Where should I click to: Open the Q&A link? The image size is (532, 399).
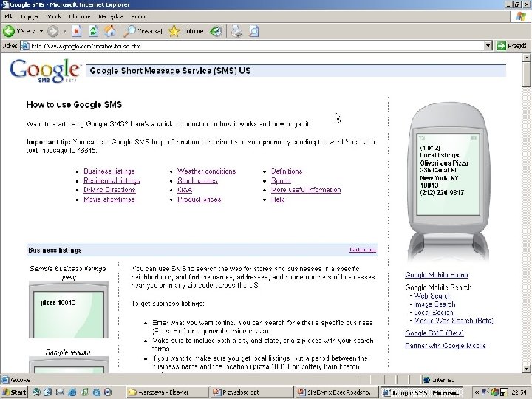tap(185, 190)
